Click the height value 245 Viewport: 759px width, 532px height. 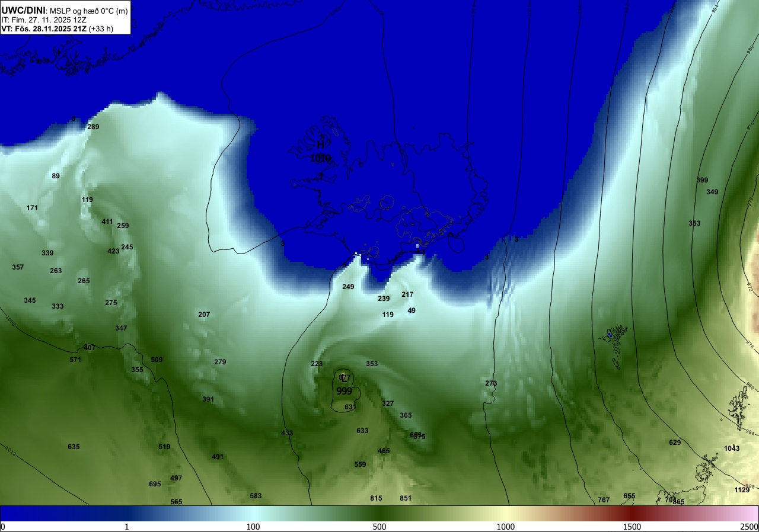click(127, 247)
